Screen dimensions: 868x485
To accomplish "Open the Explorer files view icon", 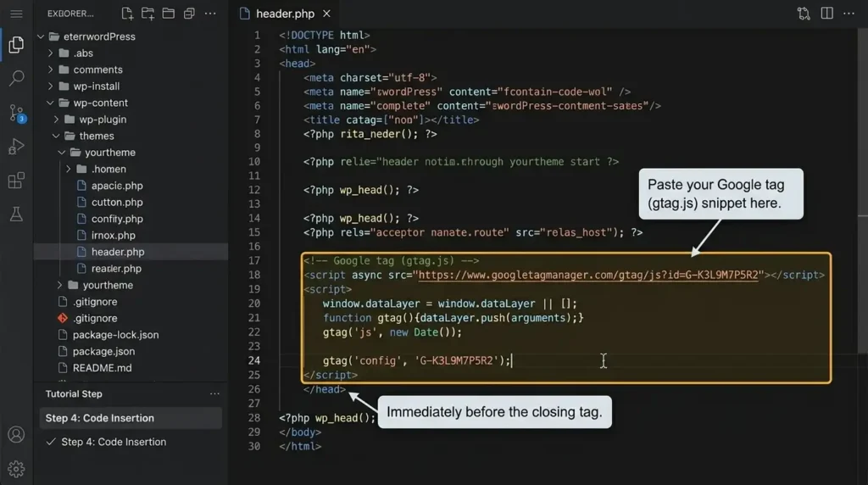I will click(16, 45).
